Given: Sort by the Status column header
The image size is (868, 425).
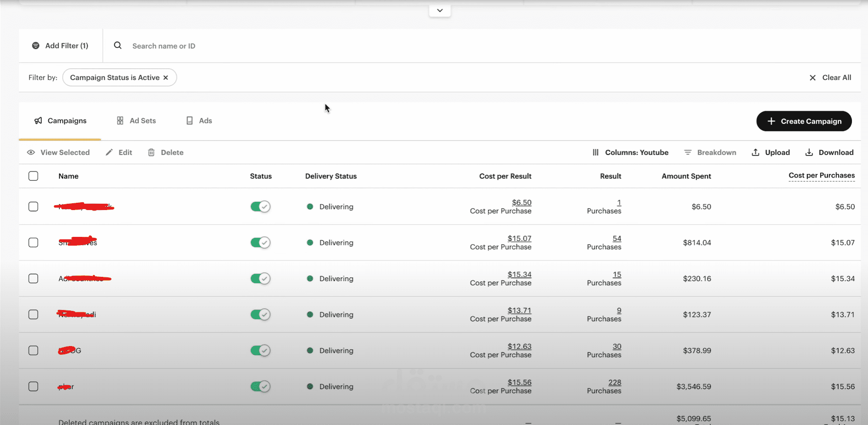Looking at the screenshot, I should (x=261, y=176).
